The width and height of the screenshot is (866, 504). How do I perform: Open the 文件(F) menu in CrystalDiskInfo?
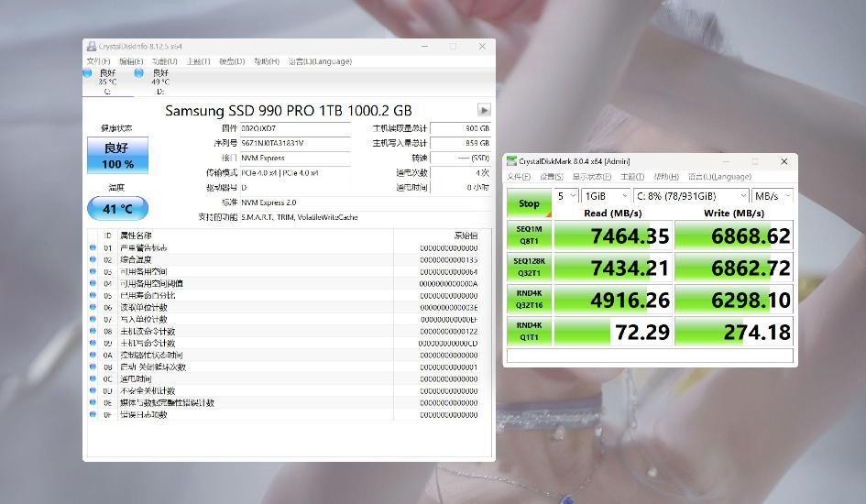[98, 61]
